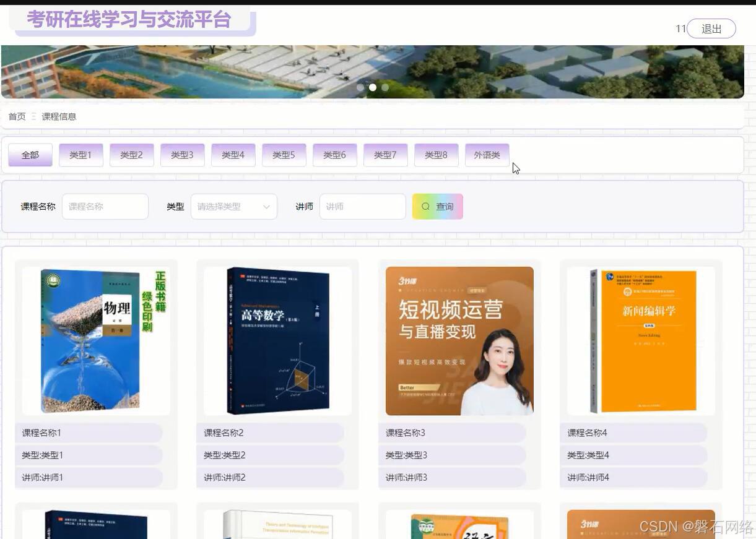Select the first carousel indicator dot
This screenshot has height=539, width=756.
360,87
